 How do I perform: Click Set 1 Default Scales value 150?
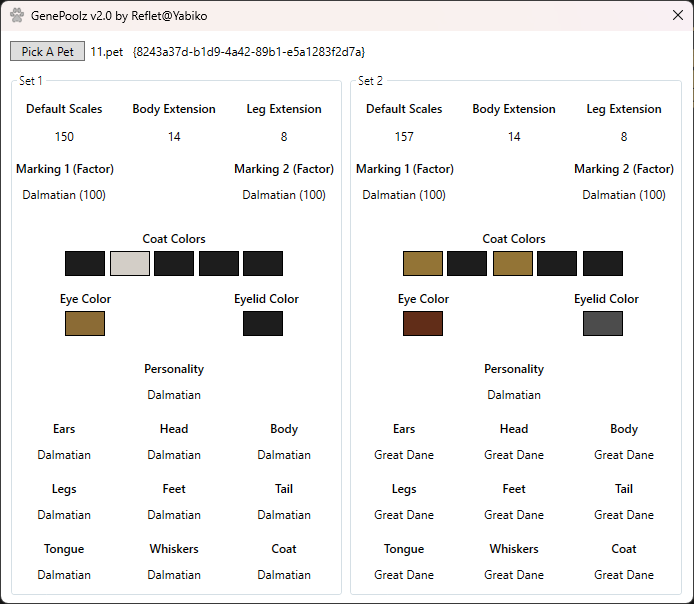64,137
